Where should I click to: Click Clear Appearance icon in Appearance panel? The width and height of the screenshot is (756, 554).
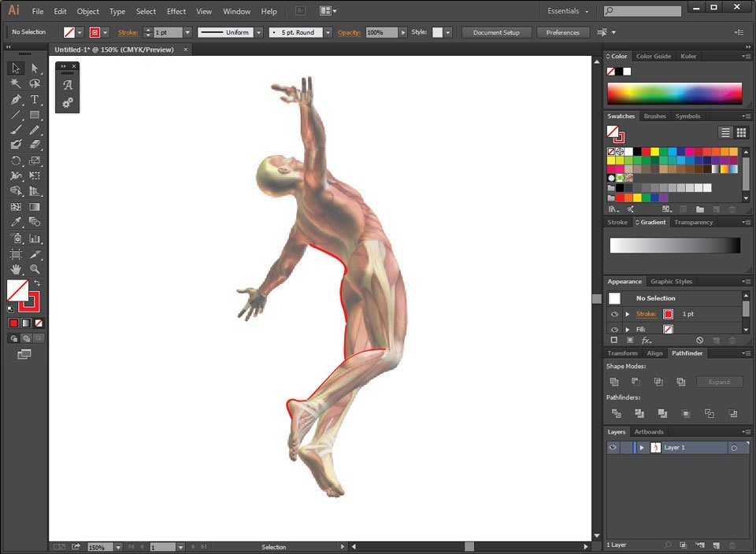click(699, 340)
